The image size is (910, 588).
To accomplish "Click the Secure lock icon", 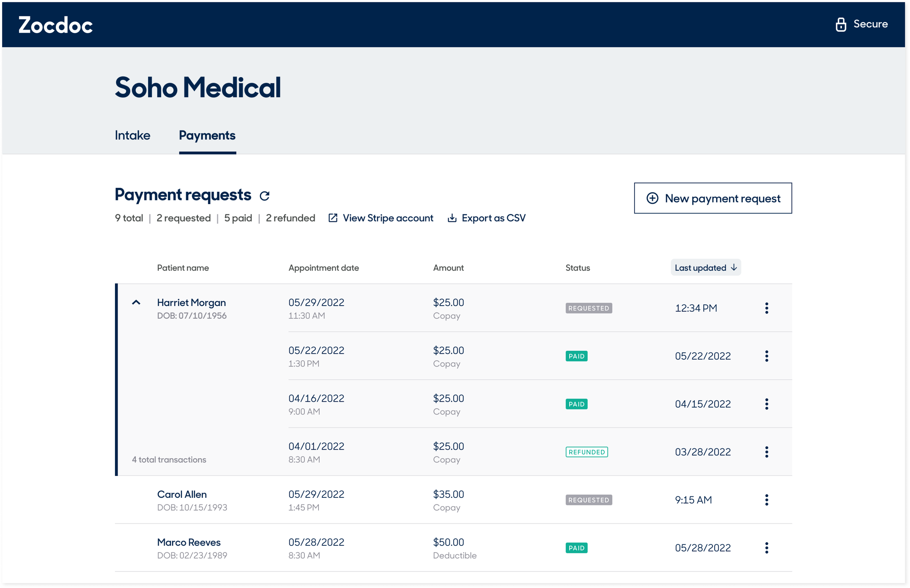I will (x=840, y=24).
